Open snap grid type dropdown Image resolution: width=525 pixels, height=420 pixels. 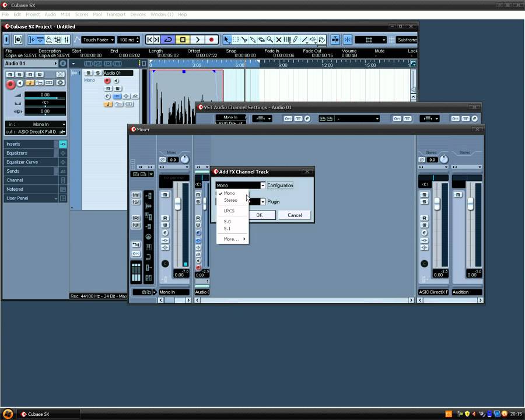(370, 40)
